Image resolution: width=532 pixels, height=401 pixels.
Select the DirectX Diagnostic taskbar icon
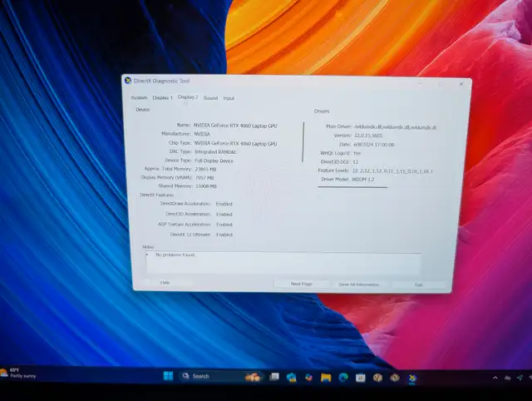tap(412, 379)
